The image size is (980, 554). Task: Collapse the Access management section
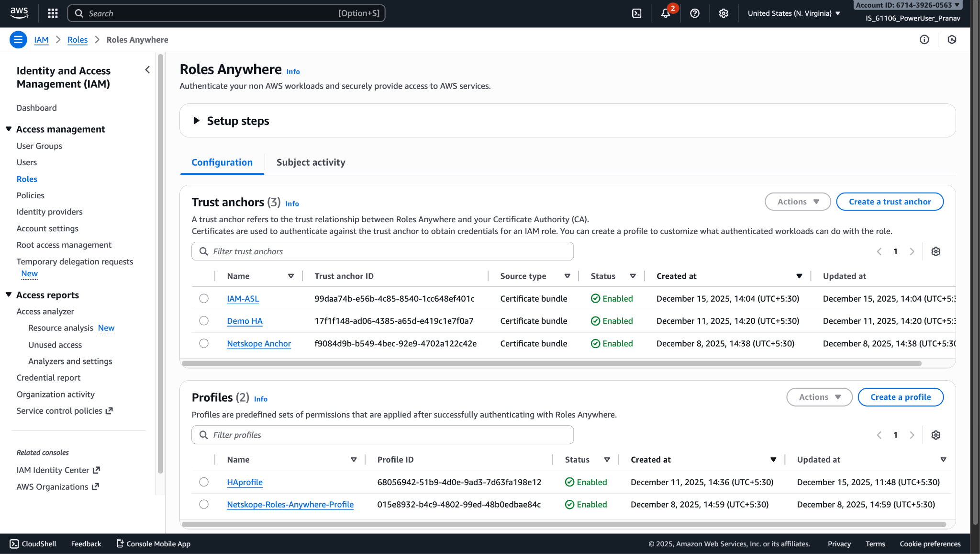point(9,129)
